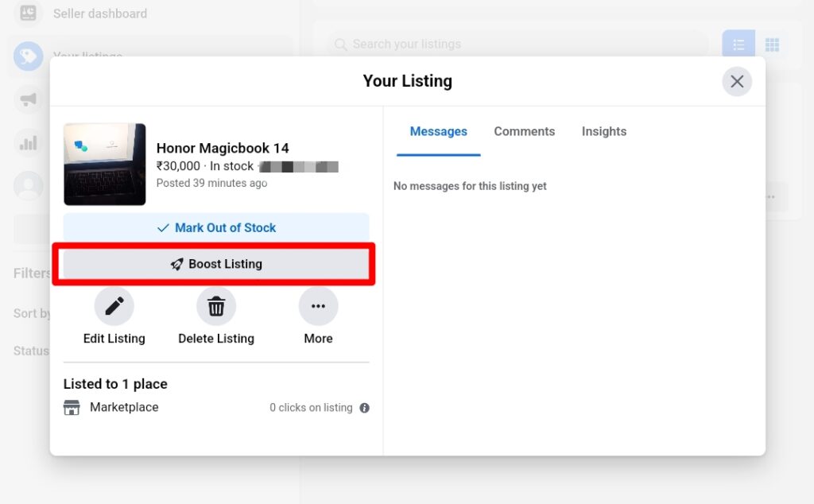The width and height of the screenshot is (814, 504).
Task: Click Mark Out of Stock button
Action: tap(216, 227)
